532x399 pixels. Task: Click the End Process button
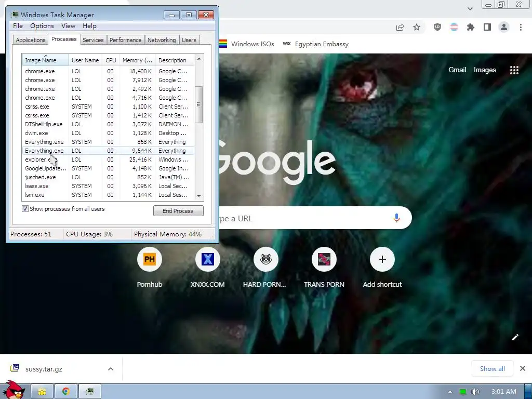point(178,211)
